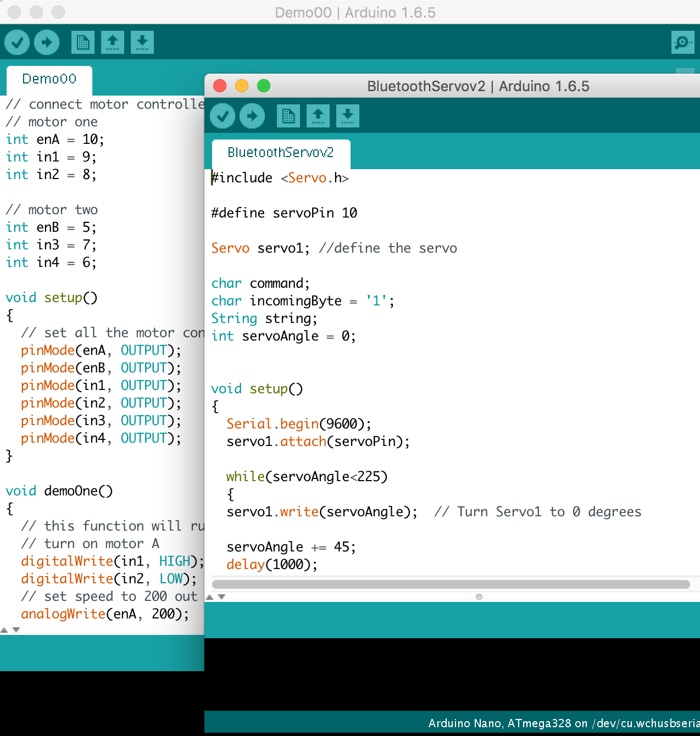
Task: Click 'int in1 = 9;' in Demo00
Action: (51, 157)
